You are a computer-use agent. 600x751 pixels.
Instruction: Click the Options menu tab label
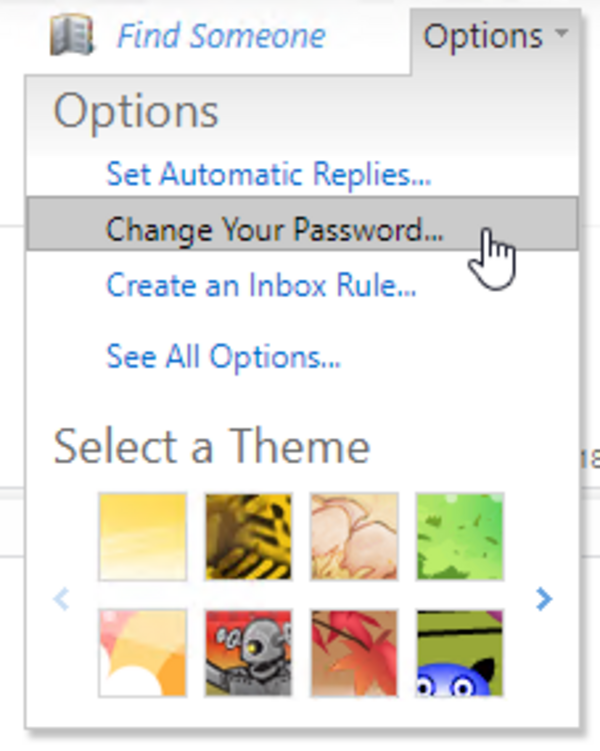[483, 36]
